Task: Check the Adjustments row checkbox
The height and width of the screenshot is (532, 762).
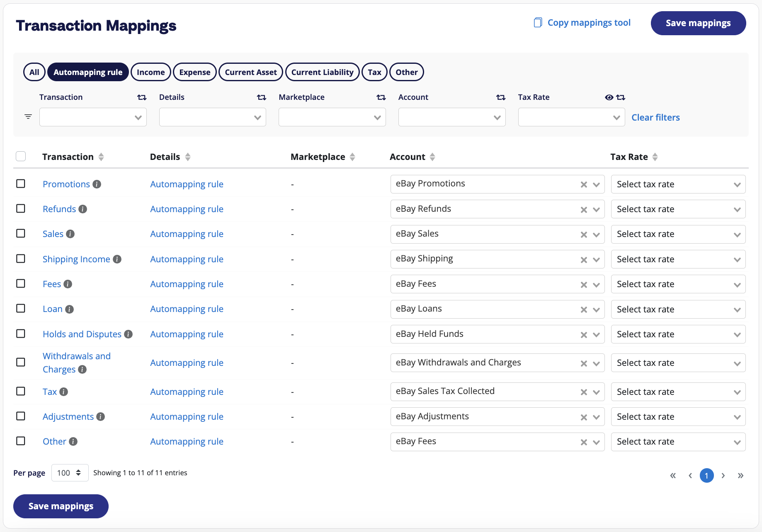Action: 21,416
